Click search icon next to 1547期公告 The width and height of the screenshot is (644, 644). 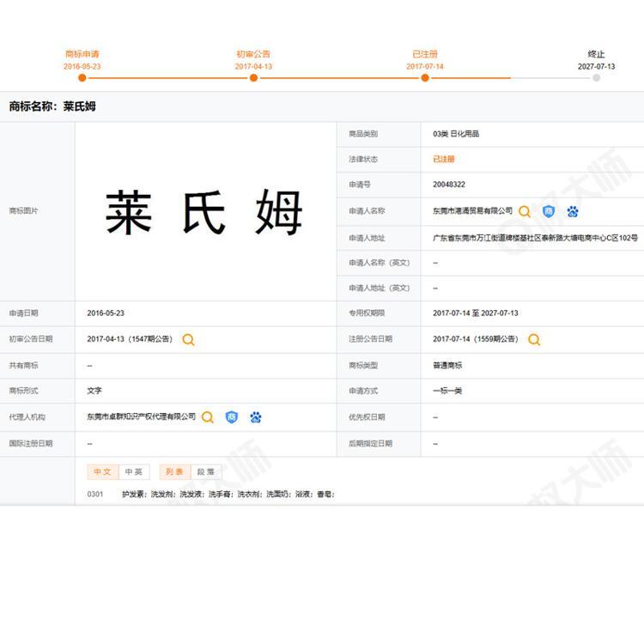click(x=188, y=340)
